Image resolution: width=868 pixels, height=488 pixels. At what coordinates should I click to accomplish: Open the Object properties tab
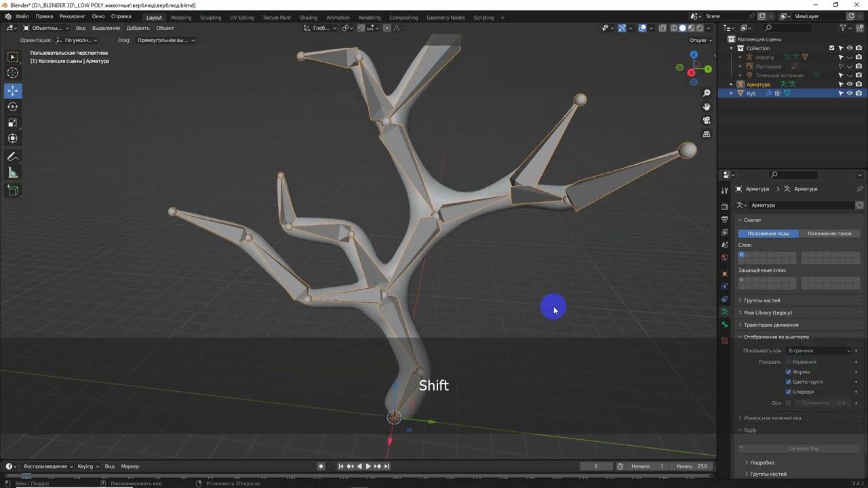click(x=725, y=274)
